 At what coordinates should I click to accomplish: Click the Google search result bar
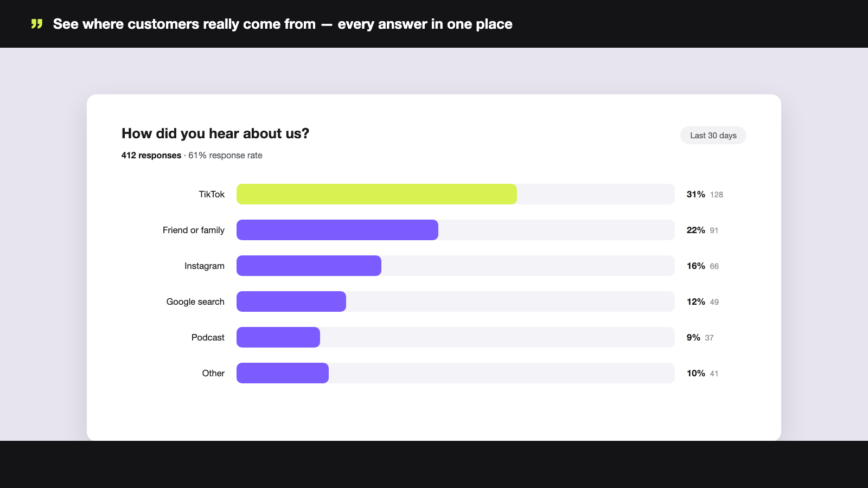[x=291, y=301]
